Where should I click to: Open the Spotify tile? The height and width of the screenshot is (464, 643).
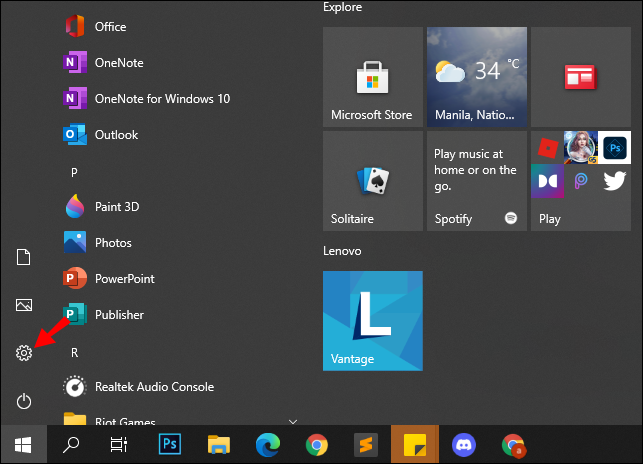tap(477, 181)
